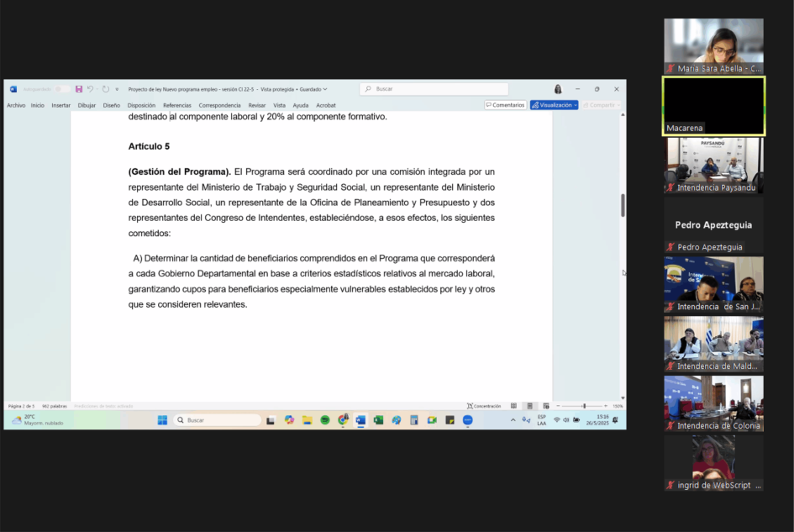
Task: Switch to Read Mode view icon
Action: tap(513, 406)
